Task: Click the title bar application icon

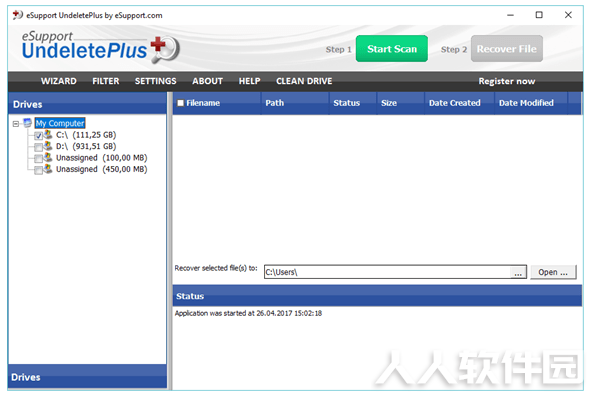Action: point(17,15)
